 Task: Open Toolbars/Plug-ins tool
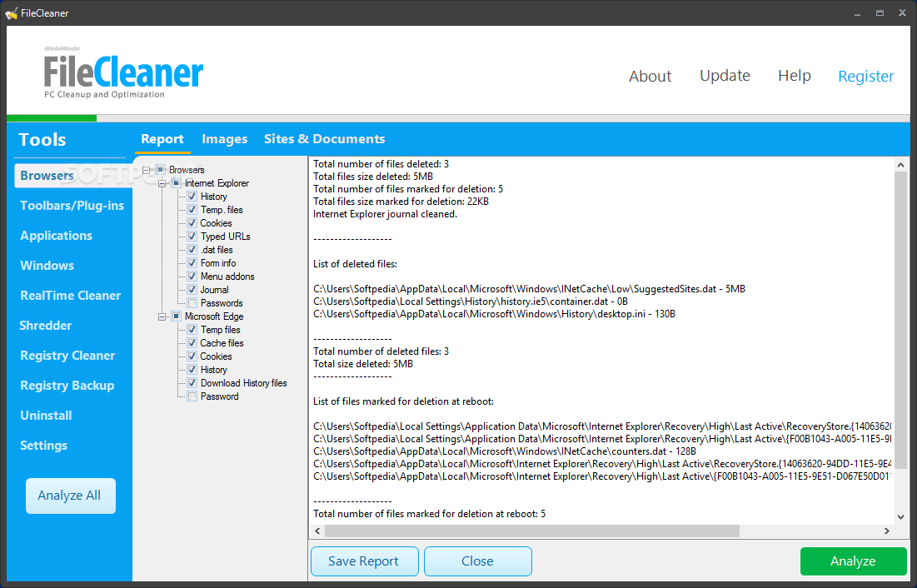(x=72, y=206)
